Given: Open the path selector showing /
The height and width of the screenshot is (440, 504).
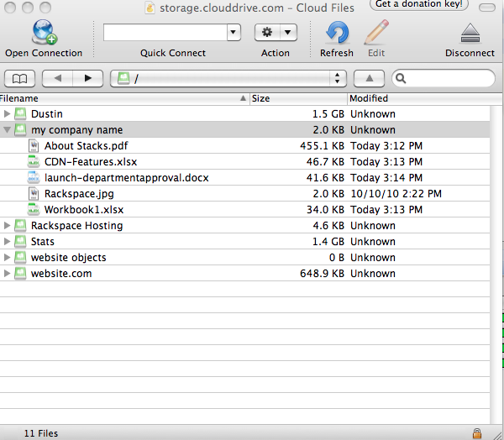Looking at the screenshot, I should 228,78.
